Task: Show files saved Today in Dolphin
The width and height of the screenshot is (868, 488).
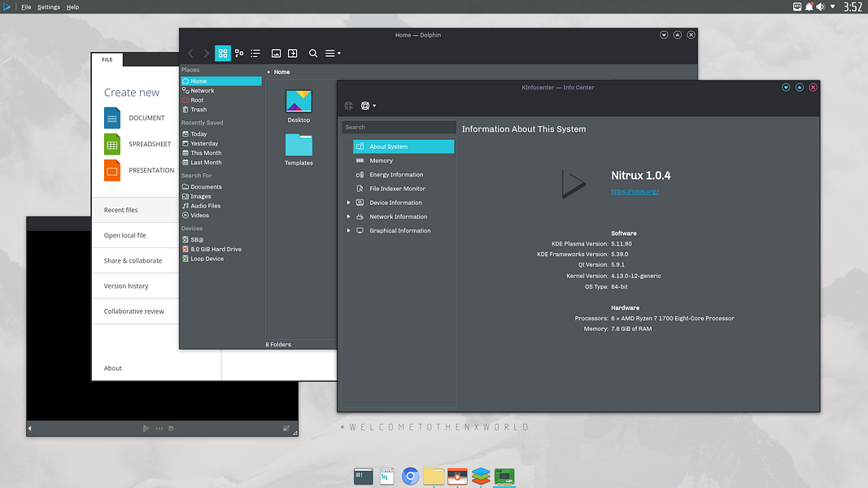Action: (221, 134)
